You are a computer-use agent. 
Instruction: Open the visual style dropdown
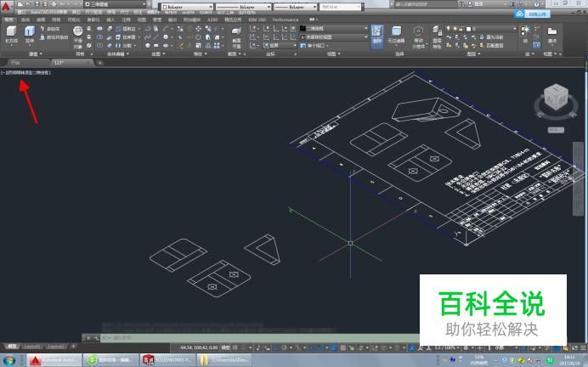334,29
